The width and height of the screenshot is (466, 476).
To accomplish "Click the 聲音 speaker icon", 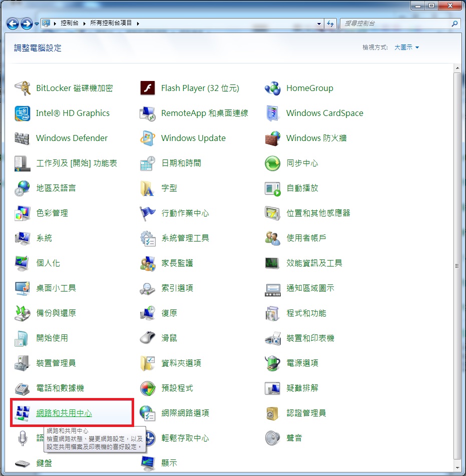I will 273,438.
